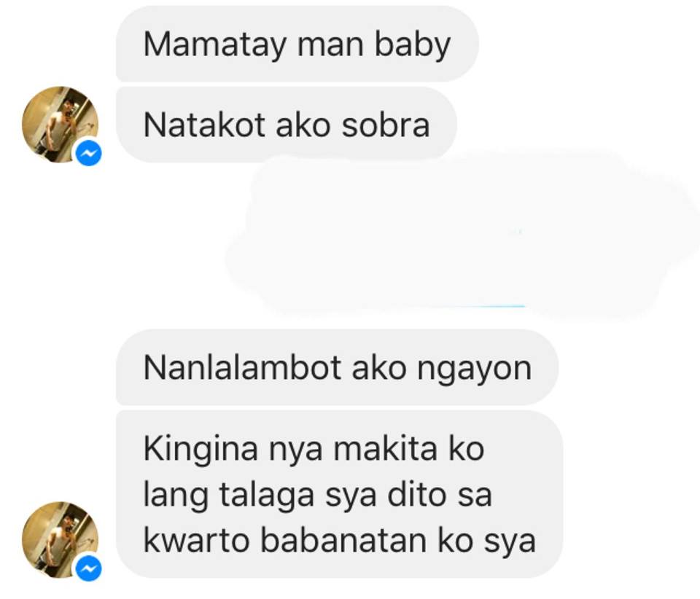Select the "Mamatay man baby" message

[297, 44]
